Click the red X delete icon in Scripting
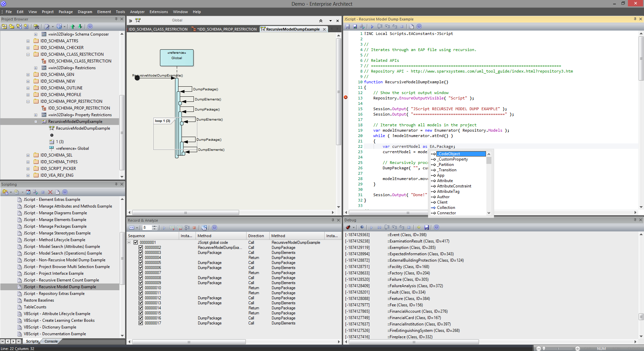Screen dimensions: 644x351 [50, 192]
